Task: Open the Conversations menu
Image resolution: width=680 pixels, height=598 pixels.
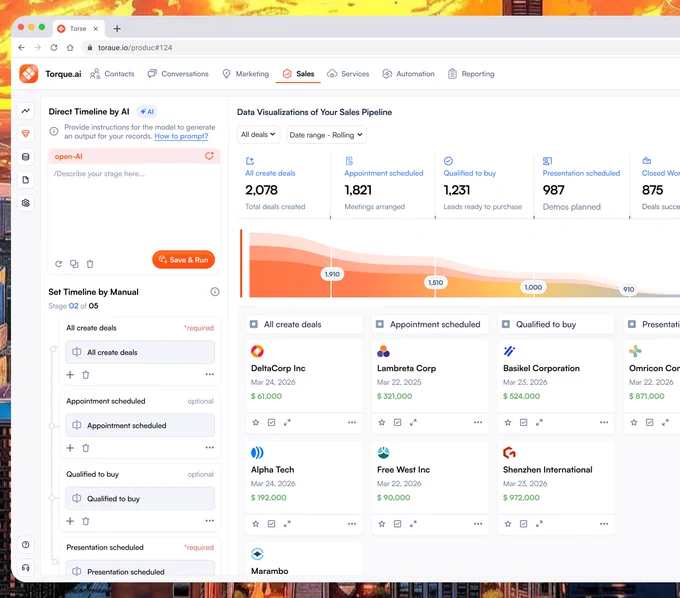Action: click(x=178, y=74)
